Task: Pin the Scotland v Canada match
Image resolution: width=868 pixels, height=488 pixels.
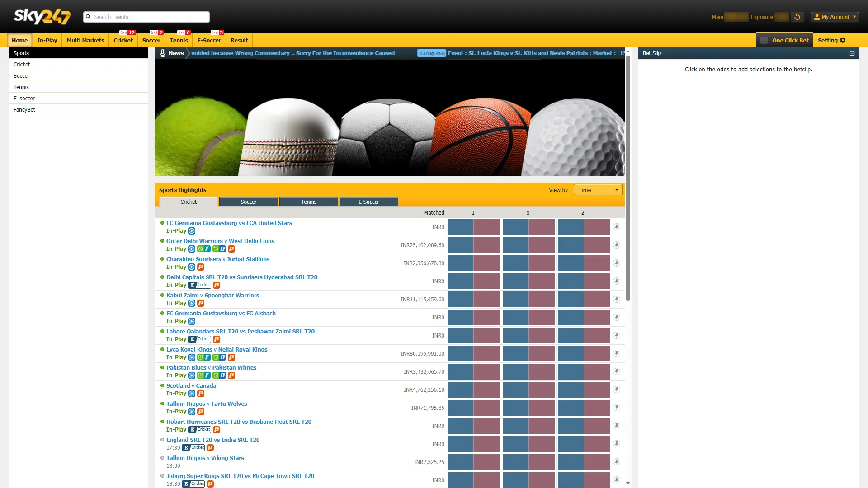Action: click(x=617, y=389)
